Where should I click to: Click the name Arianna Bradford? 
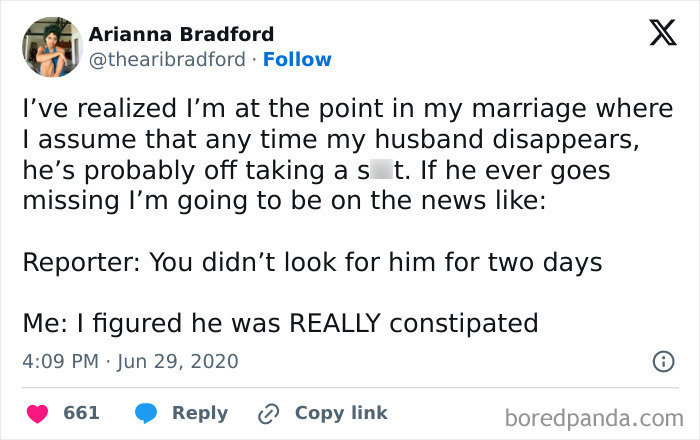coord(181,35)
